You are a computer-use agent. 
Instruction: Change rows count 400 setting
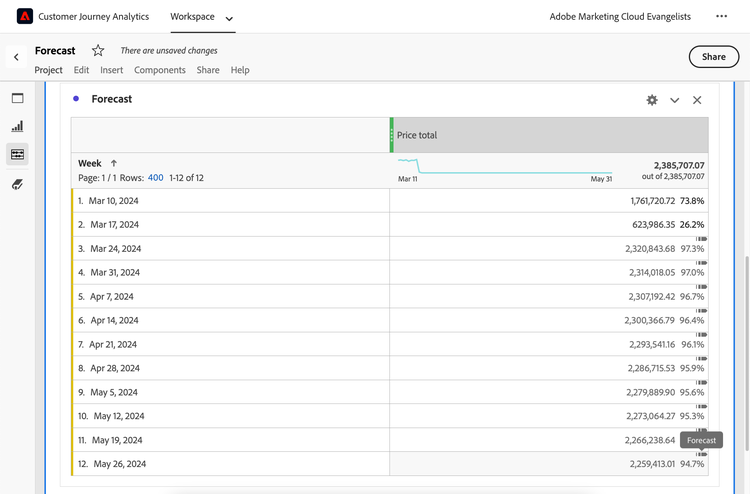coord(155,178)
